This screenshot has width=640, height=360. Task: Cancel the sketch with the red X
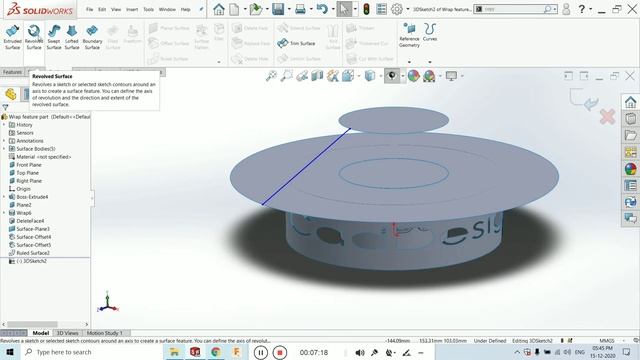607,117
